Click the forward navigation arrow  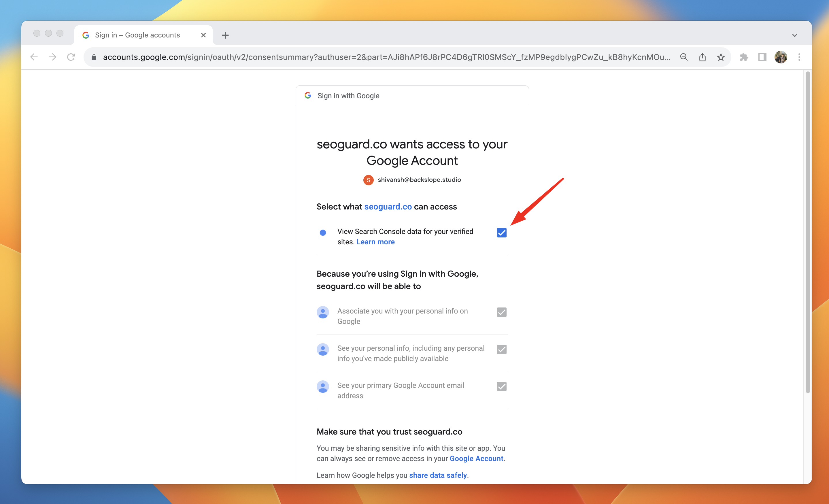[52, 57]
